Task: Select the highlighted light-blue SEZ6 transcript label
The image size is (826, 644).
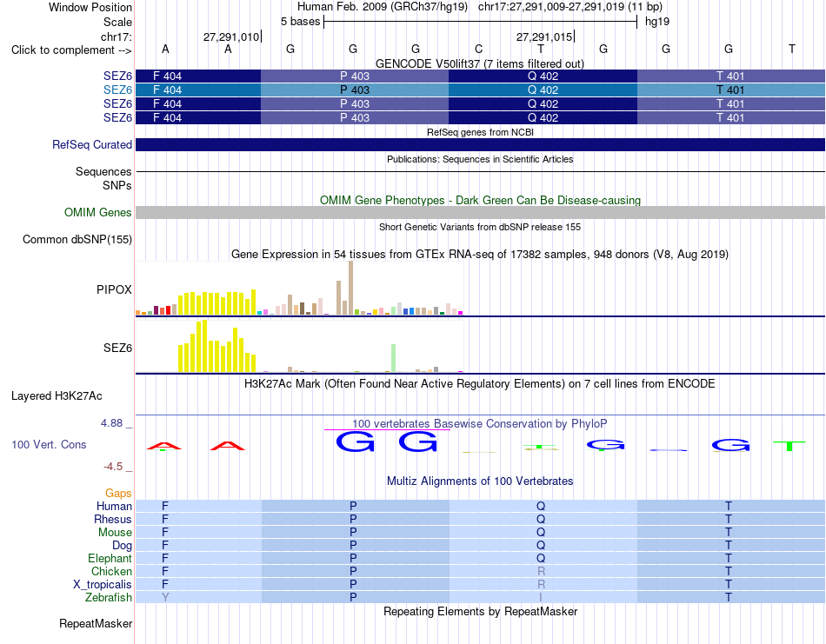Action: click(x=117, y=90)
